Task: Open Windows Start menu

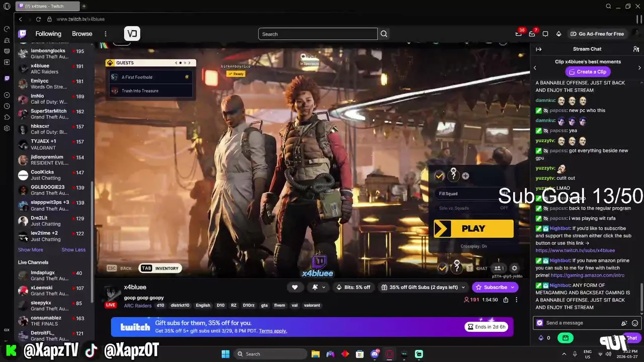Action: 225,354
